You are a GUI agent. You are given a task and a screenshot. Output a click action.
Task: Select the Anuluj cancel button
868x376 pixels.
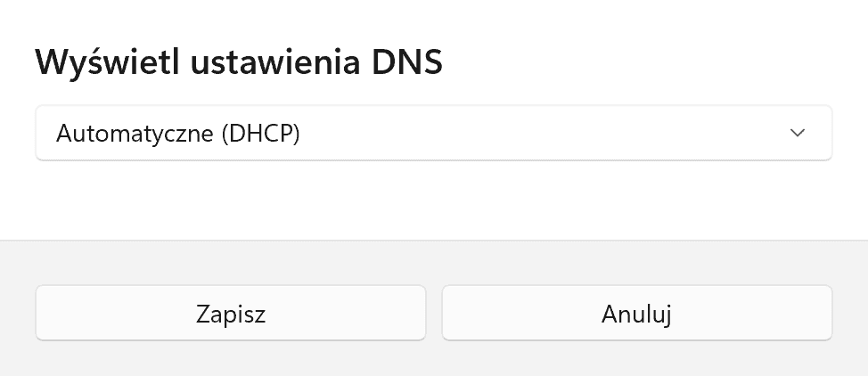pyautogui.click(x=636, y=313)
